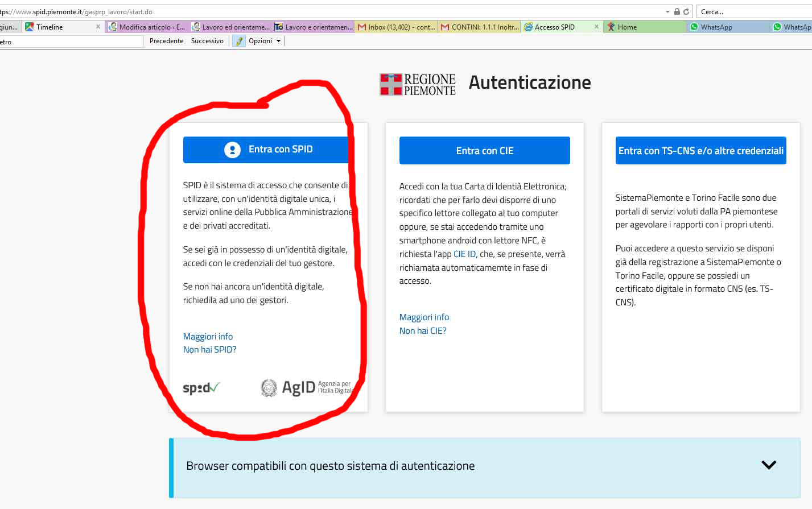Open the Non hai SPID? link
The height and width of the screenshot is (509, 812).
click(x=209, y=350)
